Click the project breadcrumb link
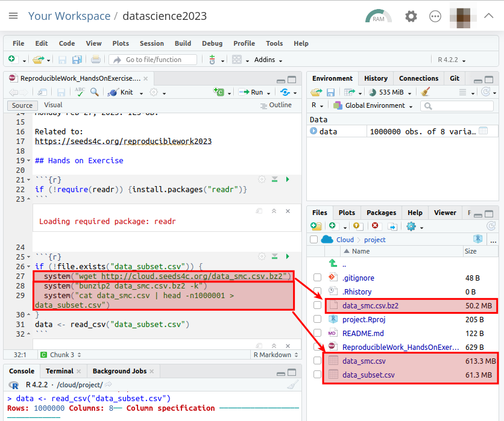This screenshot has width=504, height=421. point(374,240)
